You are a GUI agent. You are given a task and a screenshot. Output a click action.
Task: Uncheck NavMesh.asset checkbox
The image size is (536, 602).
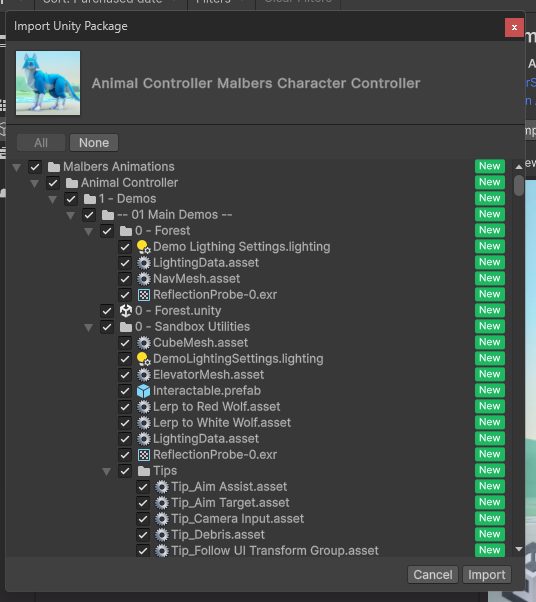[125, 279]
